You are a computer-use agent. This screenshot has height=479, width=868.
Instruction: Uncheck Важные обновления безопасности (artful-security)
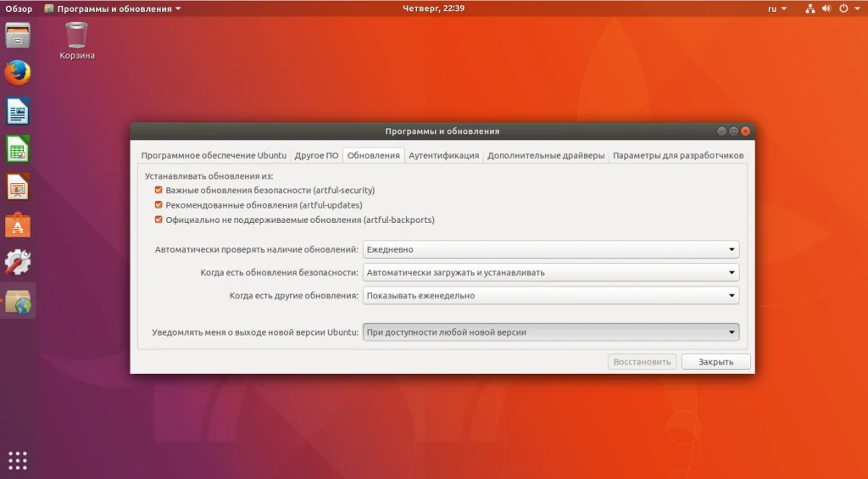pyautogui.click(x=159, y=190)
